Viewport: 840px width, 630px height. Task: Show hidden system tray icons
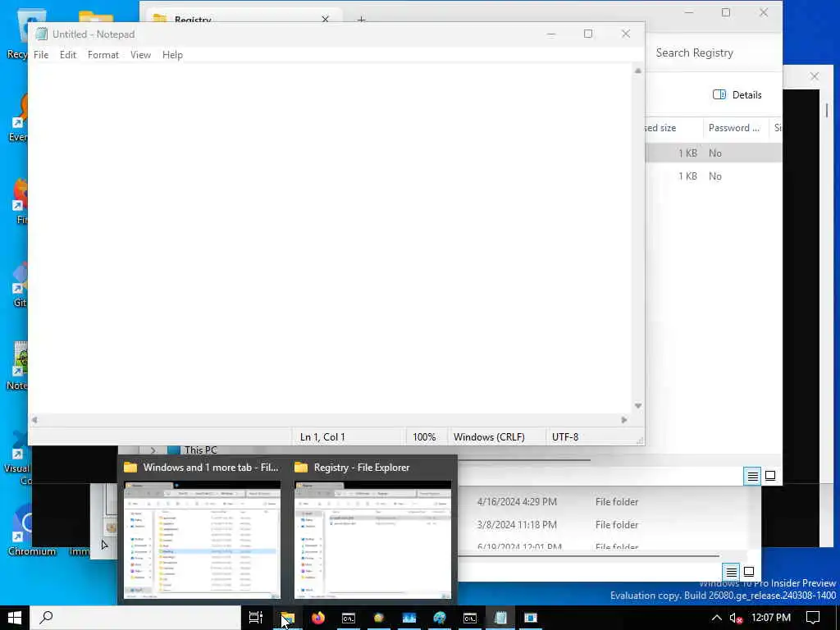coord(716,618)
